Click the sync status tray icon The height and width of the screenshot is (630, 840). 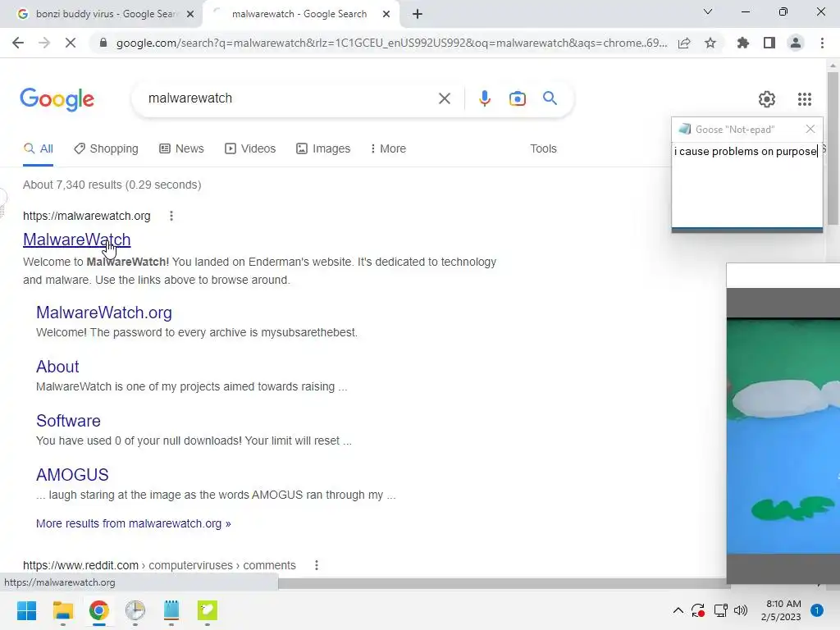pos(698,610)
